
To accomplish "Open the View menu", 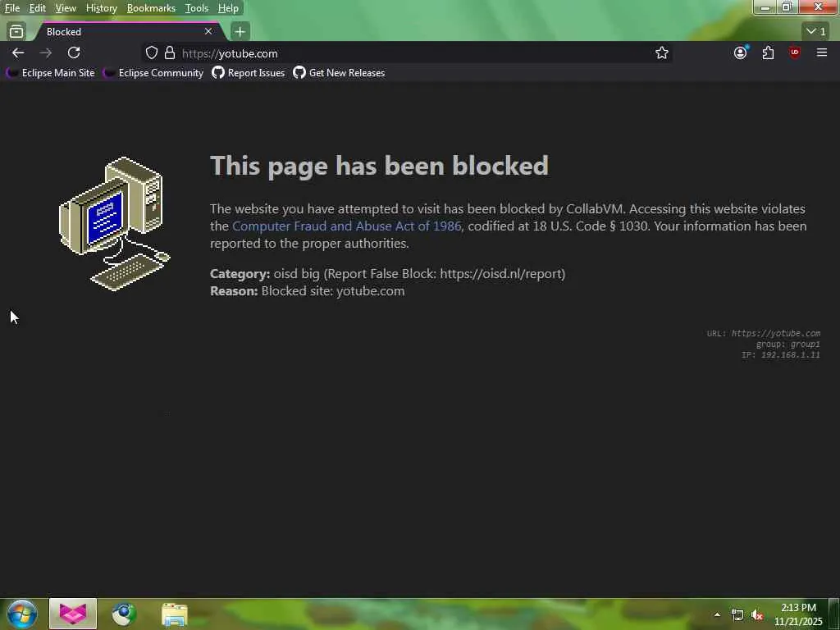I will (x=66, y=8).
